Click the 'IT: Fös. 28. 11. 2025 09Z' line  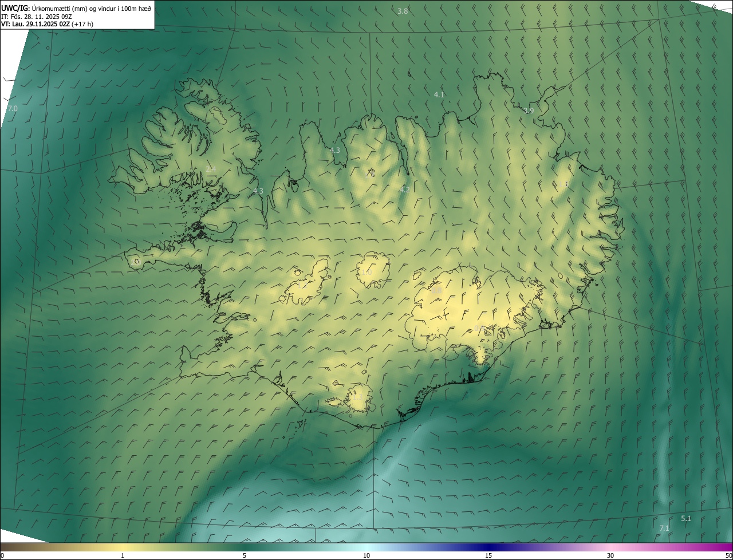pos(37,16)
